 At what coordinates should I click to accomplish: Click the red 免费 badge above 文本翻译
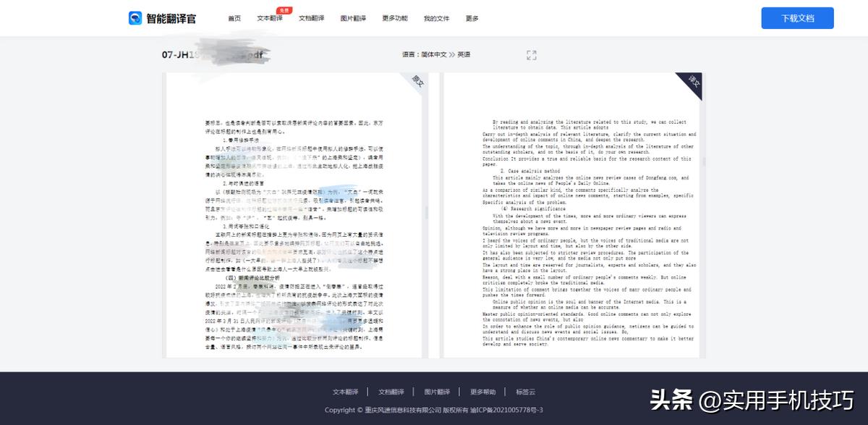click(283, 10)
